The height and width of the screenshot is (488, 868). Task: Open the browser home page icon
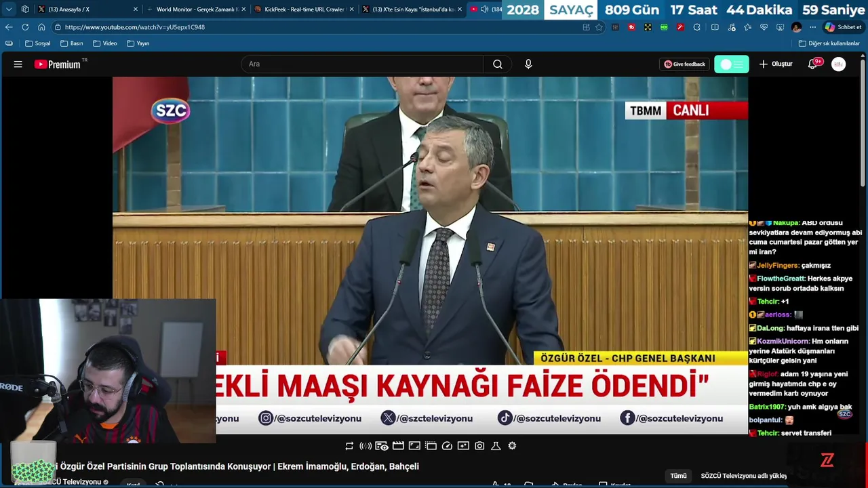[x=41, y=27]
